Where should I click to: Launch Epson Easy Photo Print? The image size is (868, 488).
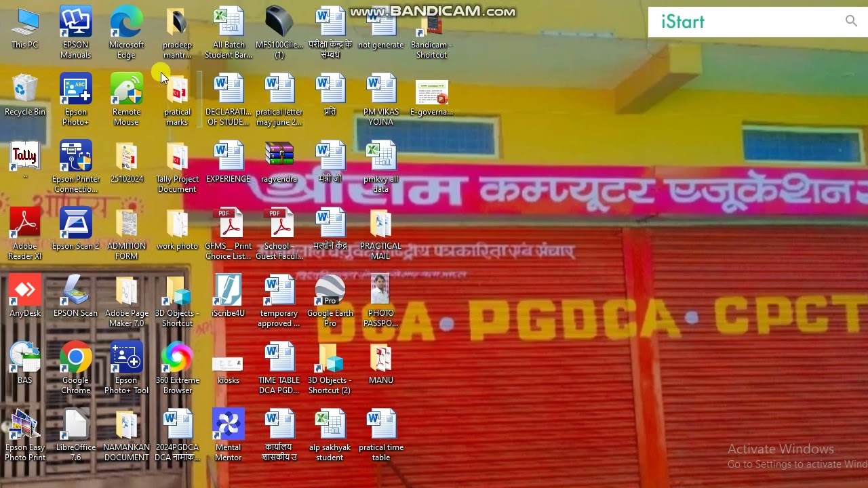tap(25, 436)
